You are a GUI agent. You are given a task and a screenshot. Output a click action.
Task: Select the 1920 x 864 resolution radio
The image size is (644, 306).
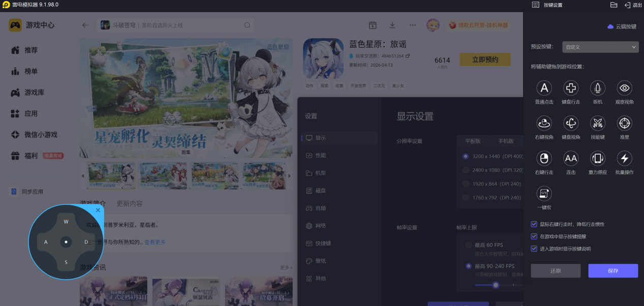point(466,183)
